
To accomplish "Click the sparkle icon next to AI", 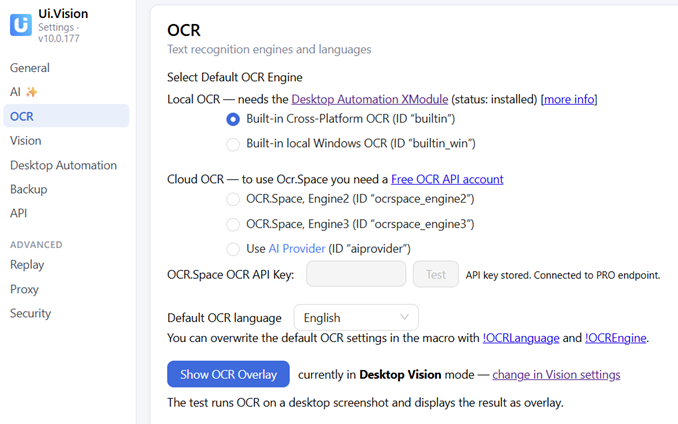I will [x=32, y=92].
